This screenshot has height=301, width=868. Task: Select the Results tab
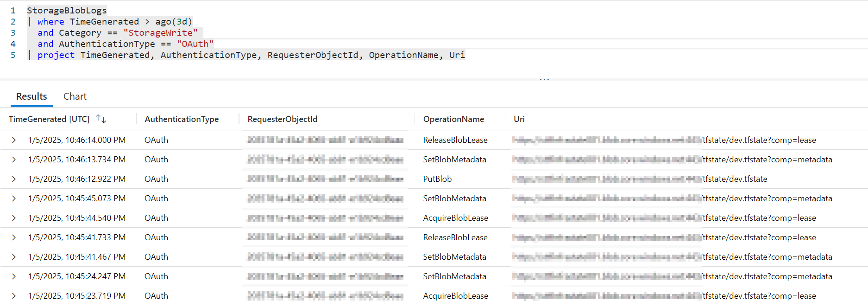[x=31, y=96]
